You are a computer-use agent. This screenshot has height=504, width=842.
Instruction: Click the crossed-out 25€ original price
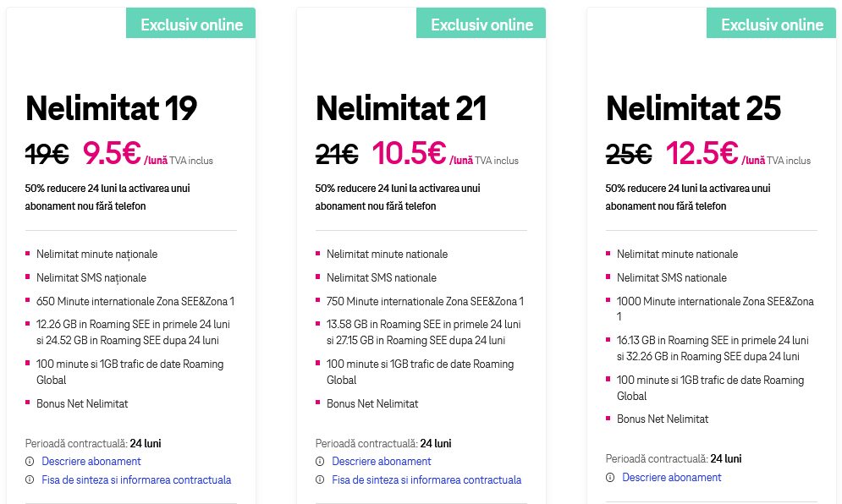(x=629, y=154)
